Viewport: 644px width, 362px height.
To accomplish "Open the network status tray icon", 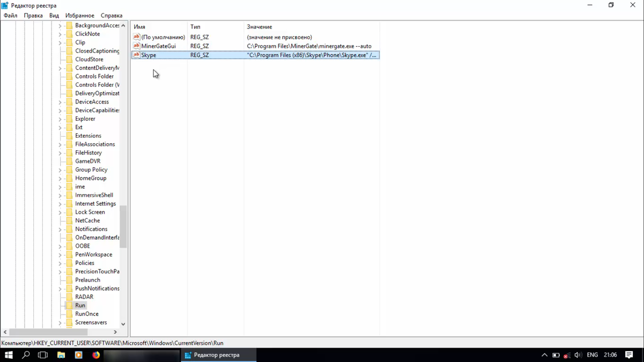I will (567, 355).
